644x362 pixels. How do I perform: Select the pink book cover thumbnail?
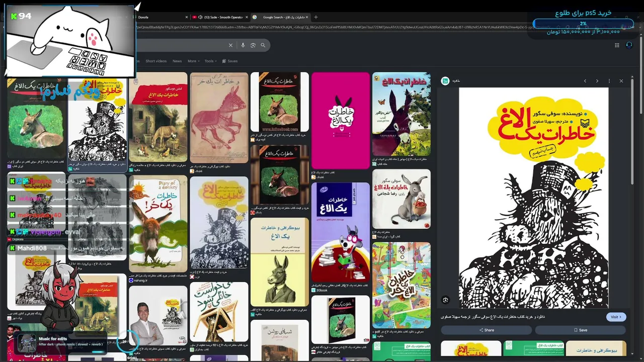[341, 121]
